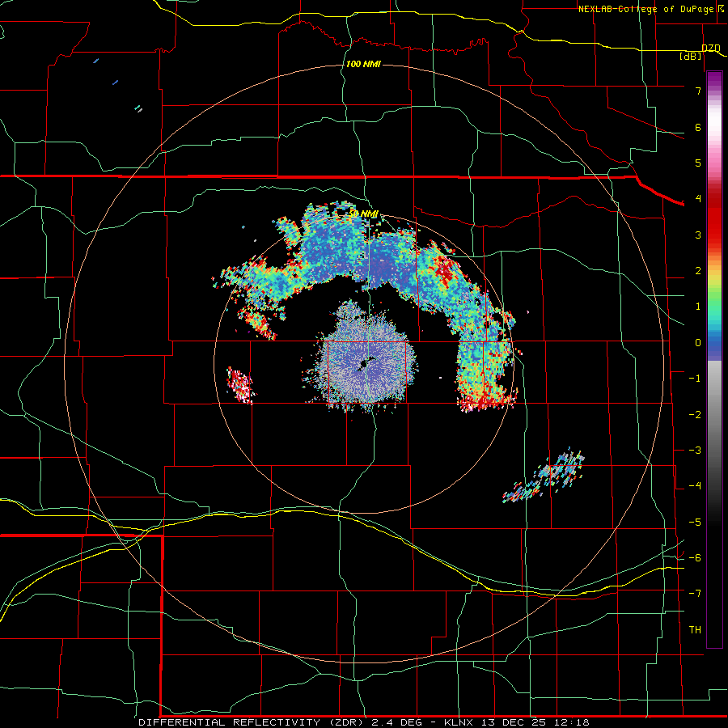Image resolution: width=728 pixels, height=728 pixels.
Task: Click the 2 value on color scale
Action: coord(698,271)
